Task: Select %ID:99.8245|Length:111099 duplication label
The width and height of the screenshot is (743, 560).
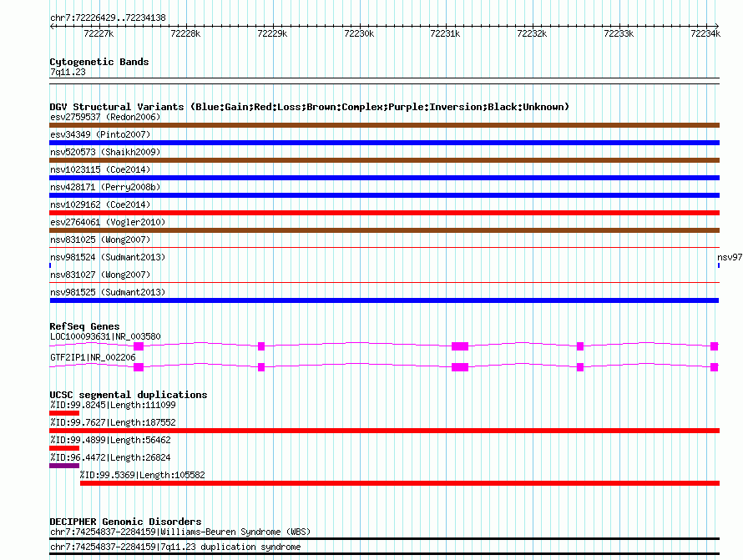Action: 114,405
